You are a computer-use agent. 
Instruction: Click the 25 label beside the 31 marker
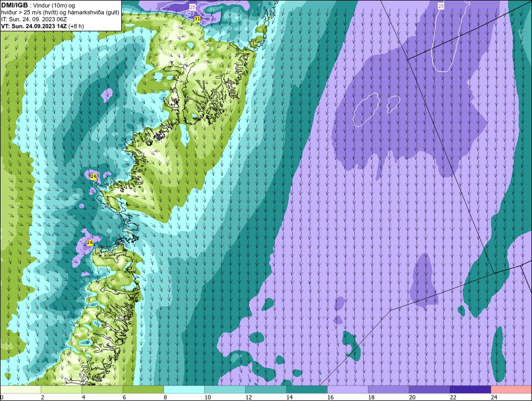193,7
